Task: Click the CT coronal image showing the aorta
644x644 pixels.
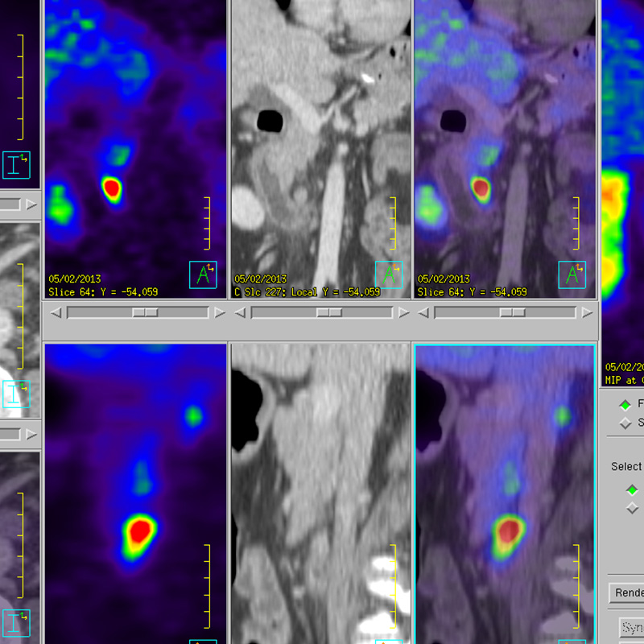Action: pos(320,149)
